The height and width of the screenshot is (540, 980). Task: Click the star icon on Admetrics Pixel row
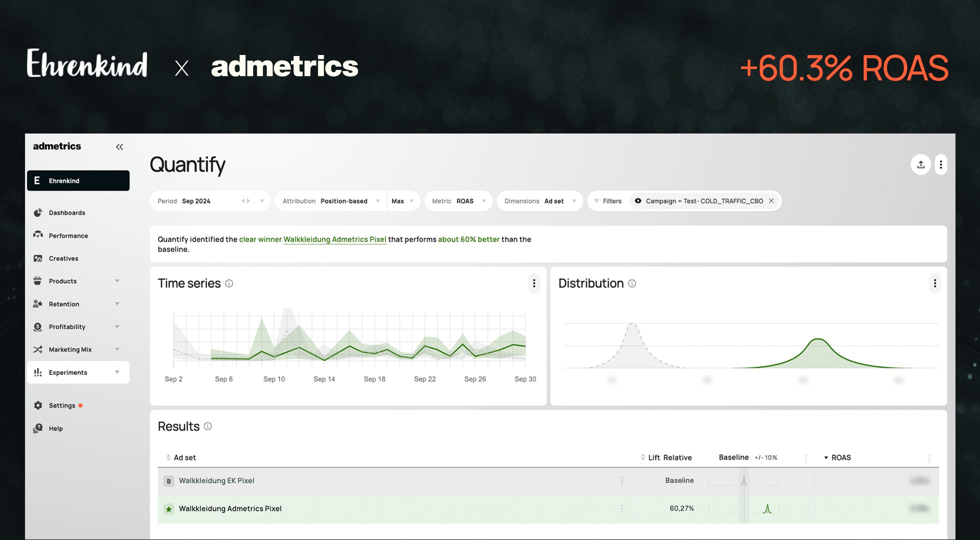(169, 509)
